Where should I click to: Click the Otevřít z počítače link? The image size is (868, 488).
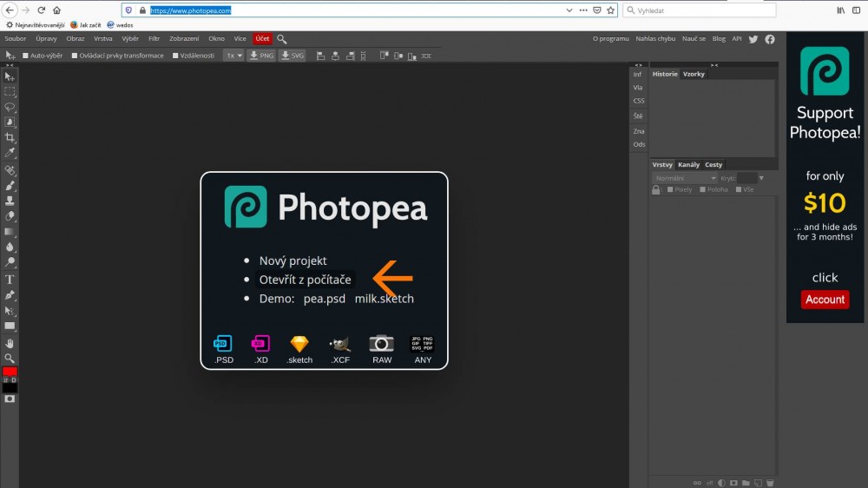(305, 280)
